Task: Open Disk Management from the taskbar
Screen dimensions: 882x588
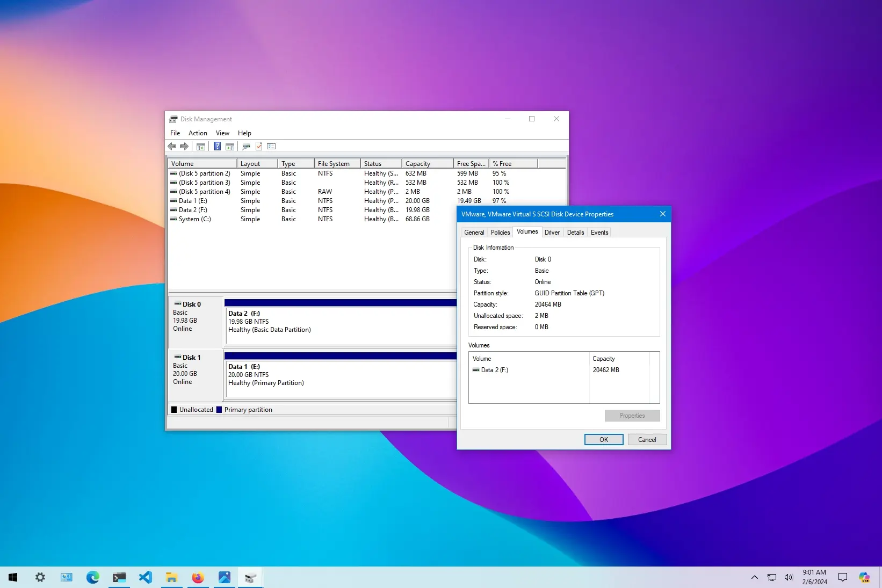Action: click(x=250, y=577)
